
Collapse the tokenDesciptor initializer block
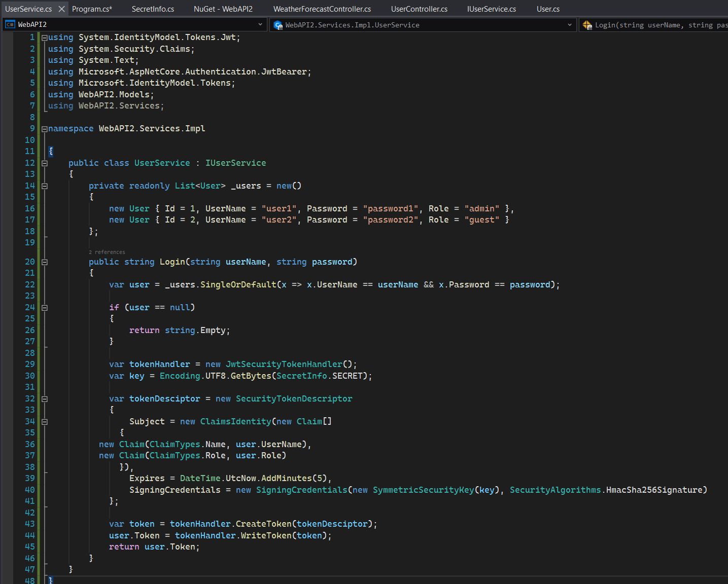point(44,399)
